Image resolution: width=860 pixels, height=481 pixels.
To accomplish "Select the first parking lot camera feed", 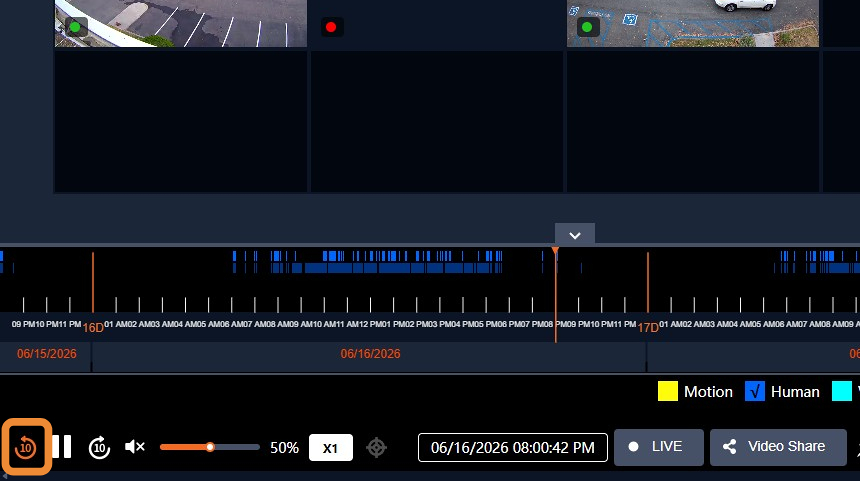I will pos(181,23).
